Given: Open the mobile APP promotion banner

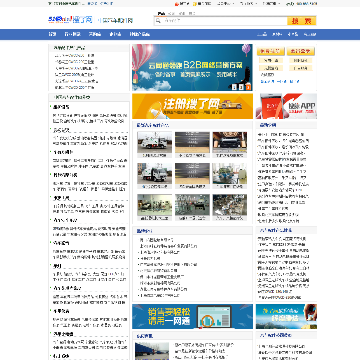Looking at the screenshot, I should tap(286, 106).
